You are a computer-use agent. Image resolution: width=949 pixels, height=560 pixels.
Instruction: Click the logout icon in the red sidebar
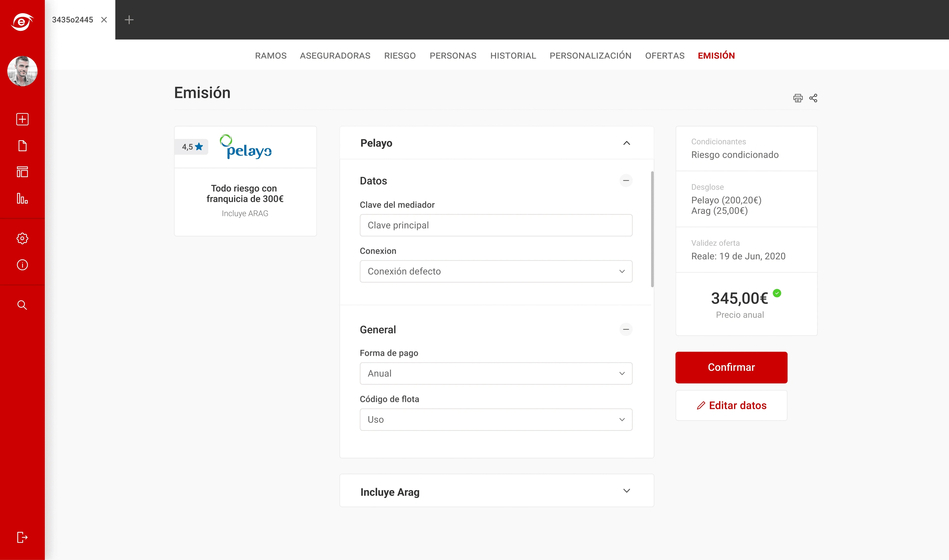coord(22,537)
